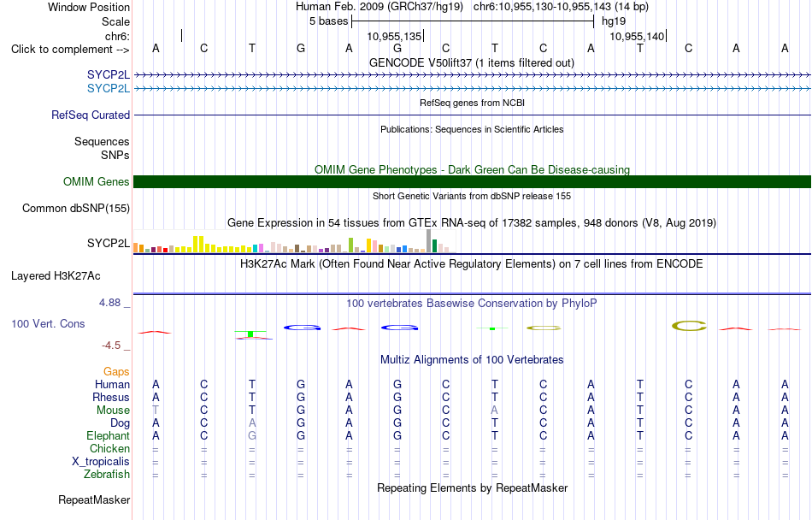
Task: Click the GTEx Gene Expression track title
Action: click(472, 222)
